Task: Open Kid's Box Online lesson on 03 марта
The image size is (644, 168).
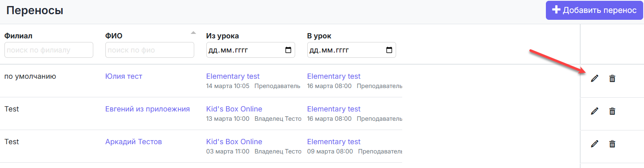Action: pos(234,142)
